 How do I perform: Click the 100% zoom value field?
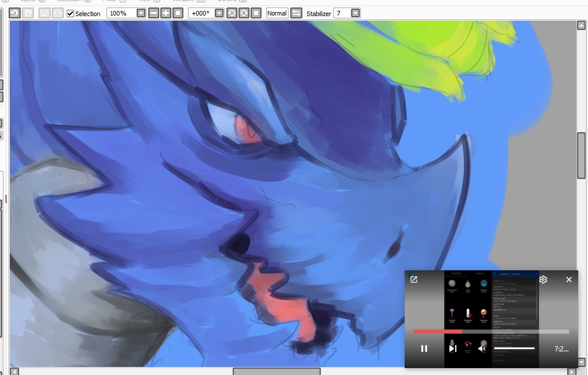[121, 13]
